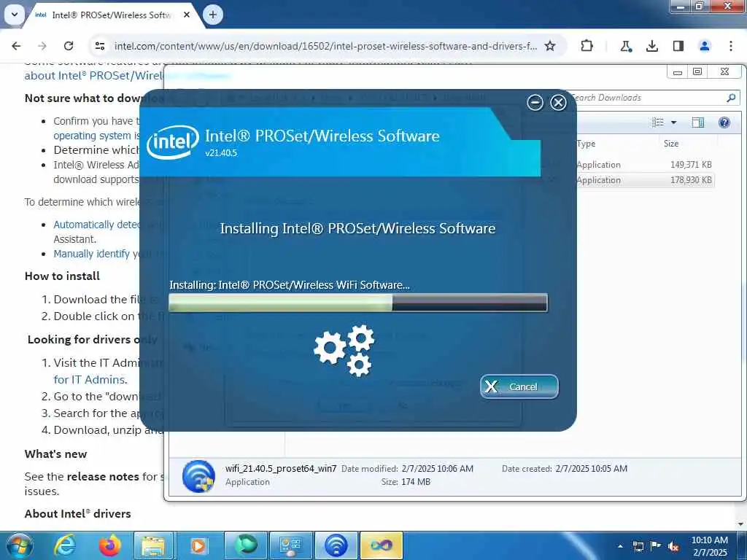This screenshot has width=747, height=560.
Task: Launch Internet Explorer from taskbar
Action: point(64,545)
